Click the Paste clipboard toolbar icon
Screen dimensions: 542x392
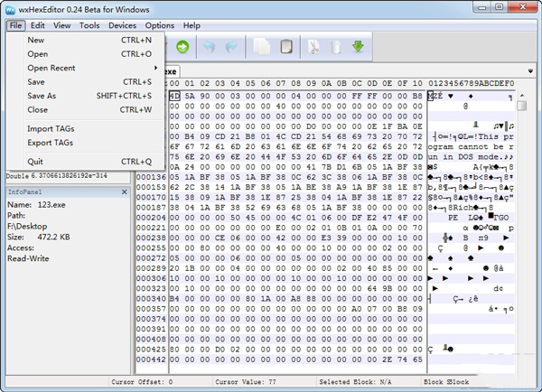point(286,46)
